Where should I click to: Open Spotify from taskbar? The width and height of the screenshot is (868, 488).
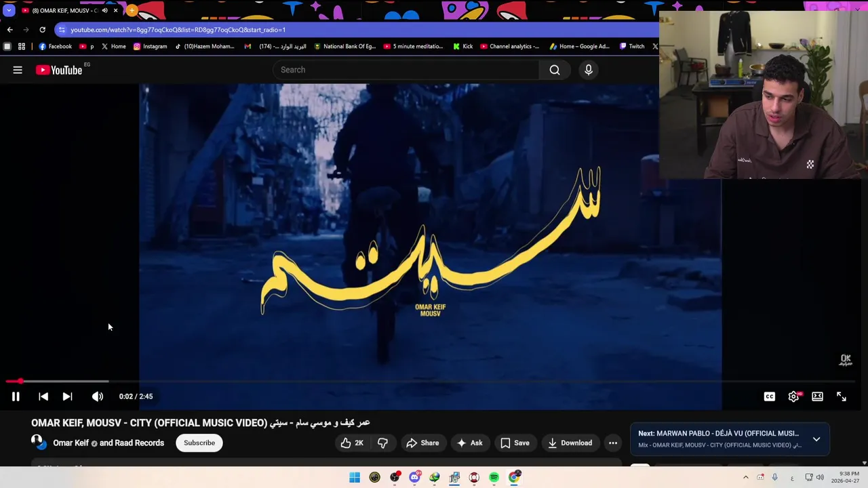point(494,477)
